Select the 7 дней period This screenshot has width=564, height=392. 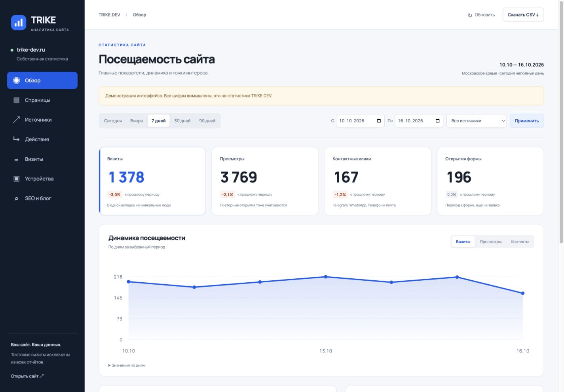[x=159, y=121]
